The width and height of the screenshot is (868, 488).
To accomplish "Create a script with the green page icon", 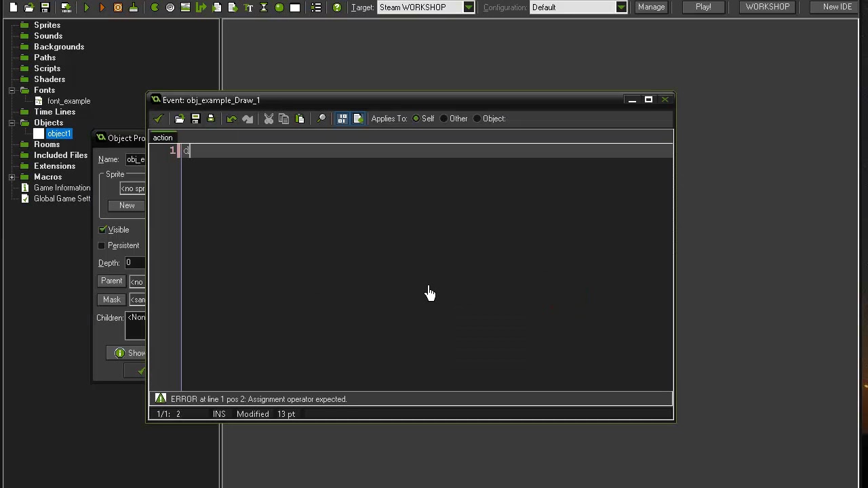I will coord(217,7).
